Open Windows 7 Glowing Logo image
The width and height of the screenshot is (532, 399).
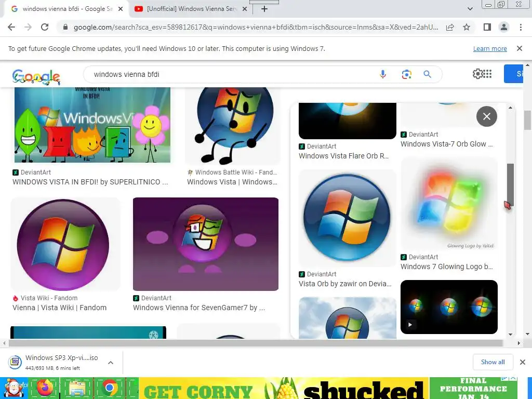click(x=449, y=204)
